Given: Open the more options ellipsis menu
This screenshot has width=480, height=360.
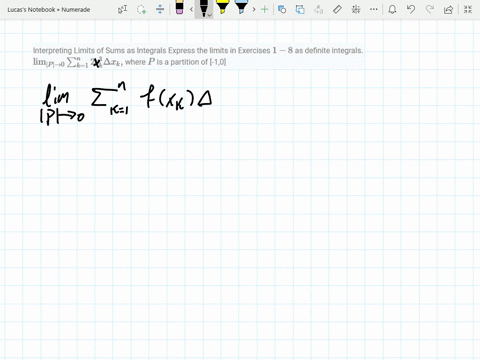Looking at the screenshot, I should click(374, 9).
